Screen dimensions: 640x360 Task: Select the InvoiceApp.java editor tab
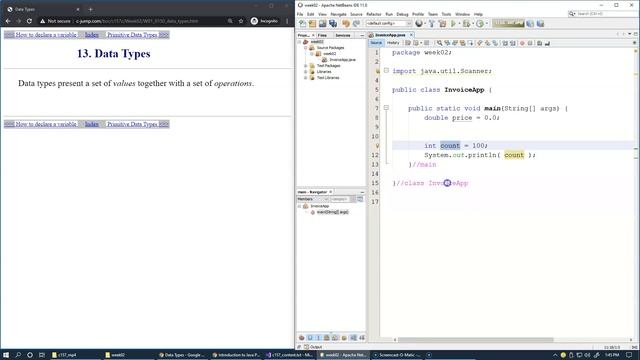click(390, 35)
